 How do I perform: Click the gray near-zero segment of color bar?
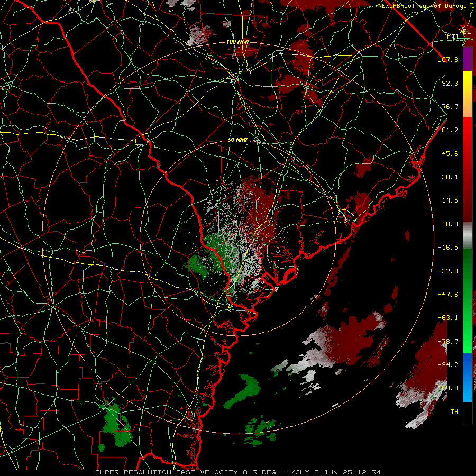(467, 235)
